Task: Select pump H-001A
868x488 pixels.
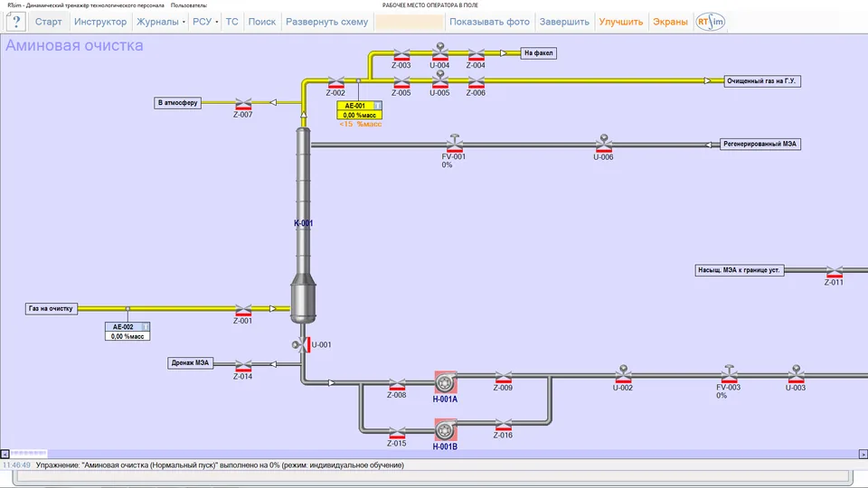Action: point(446,382)
